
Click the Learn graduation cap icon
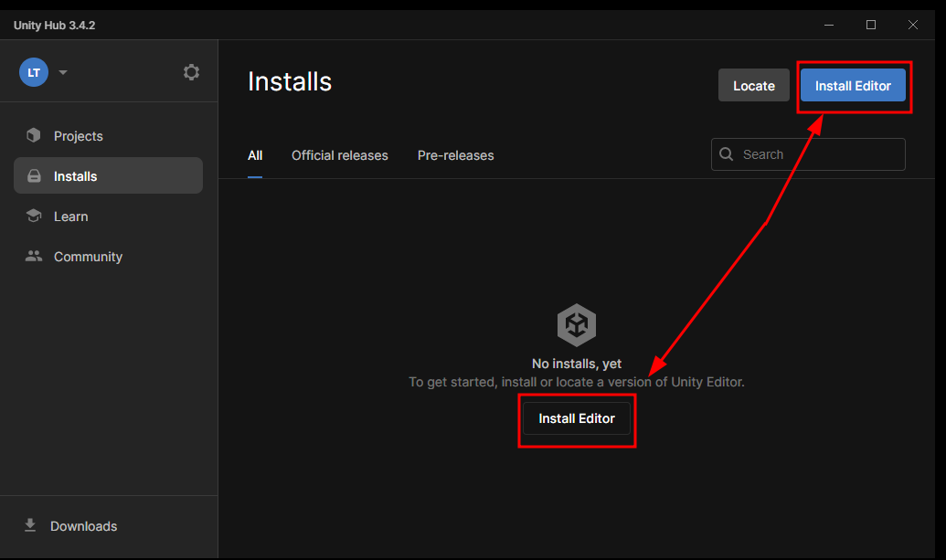[x=34, y=216]
